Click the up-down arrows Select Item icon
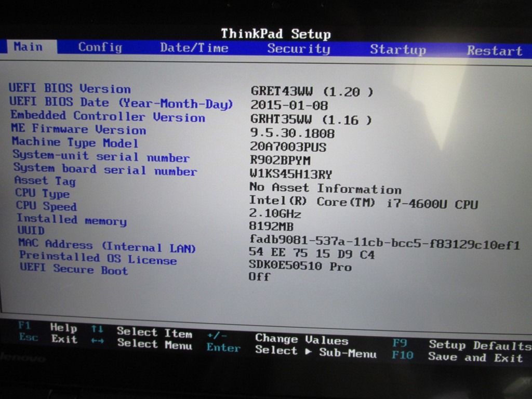The width and height of the screenshot is (532, 399). click(x=97, y=329)
